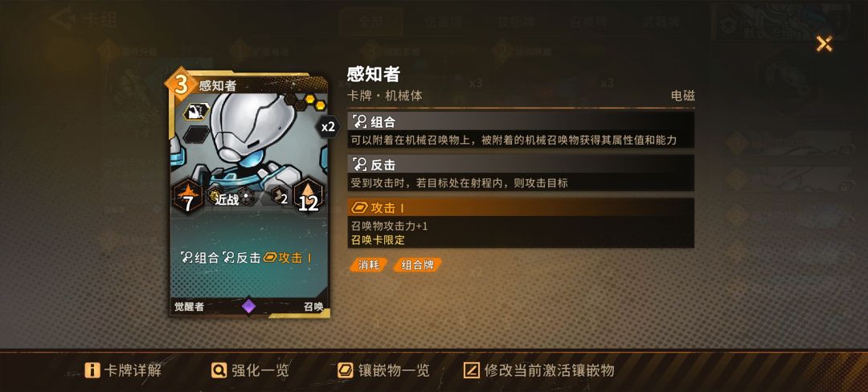
Task: Click the x2 card count badge
Action: (328, 127)
